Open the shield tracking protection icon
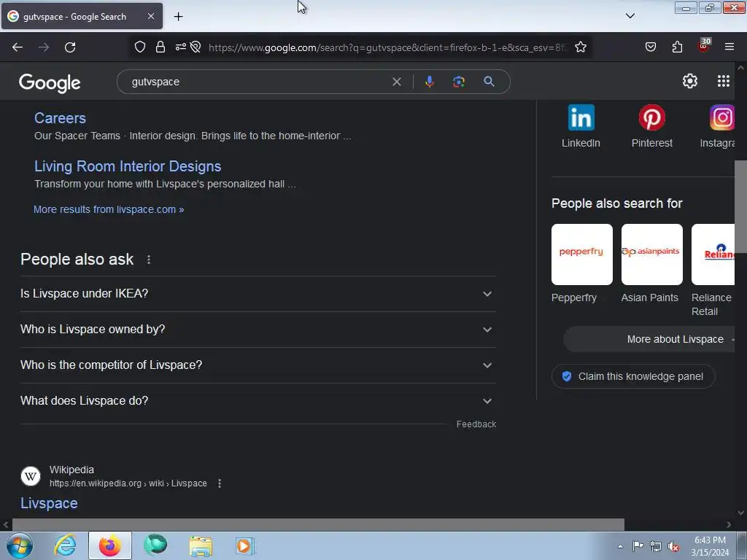This screenshot has width=747, height=560. (139, 47)
